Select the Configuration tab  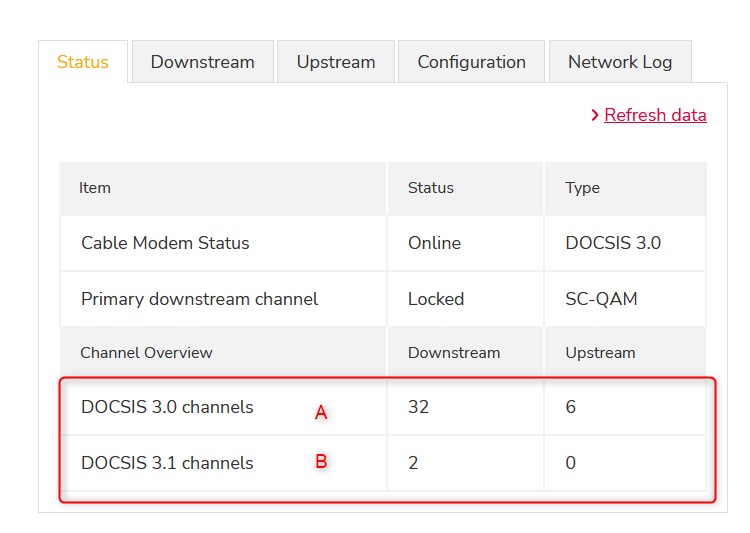coord(471,62)
